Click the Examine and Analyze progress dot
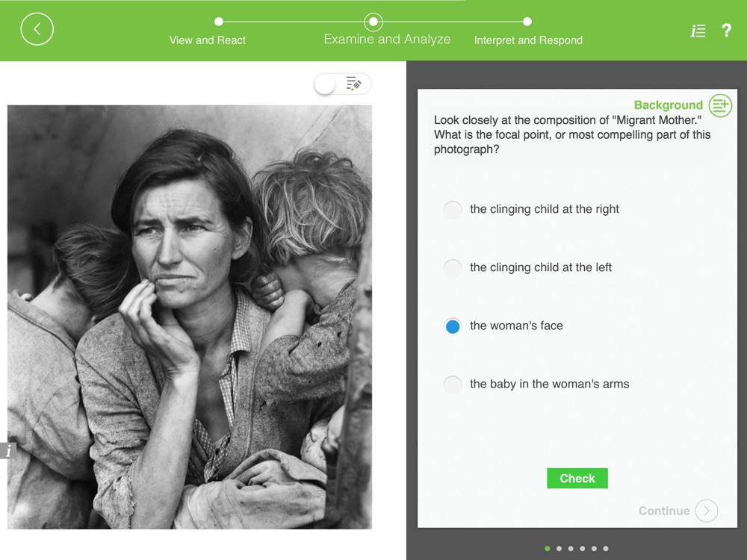 point(373,22)
